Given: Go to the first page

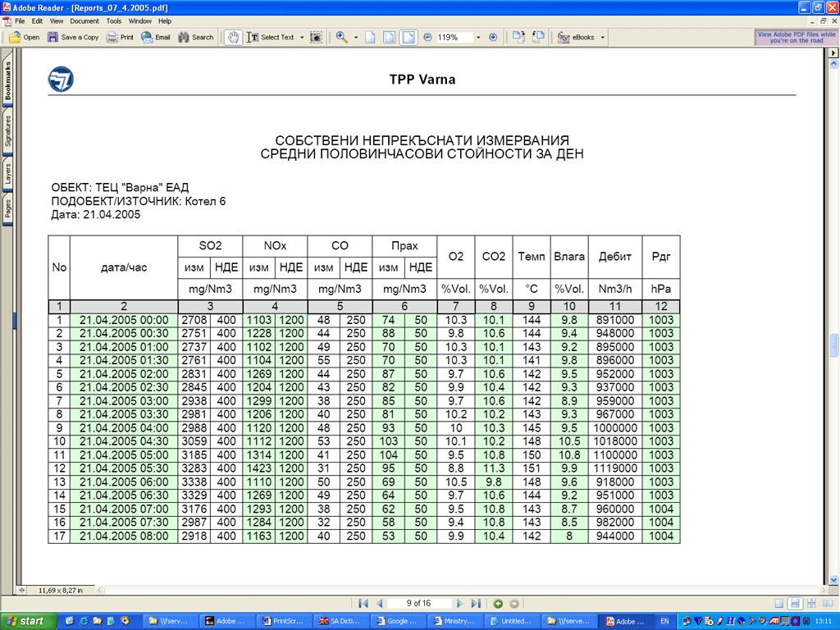Looking at the screenshot, I should tap(363, 603).
